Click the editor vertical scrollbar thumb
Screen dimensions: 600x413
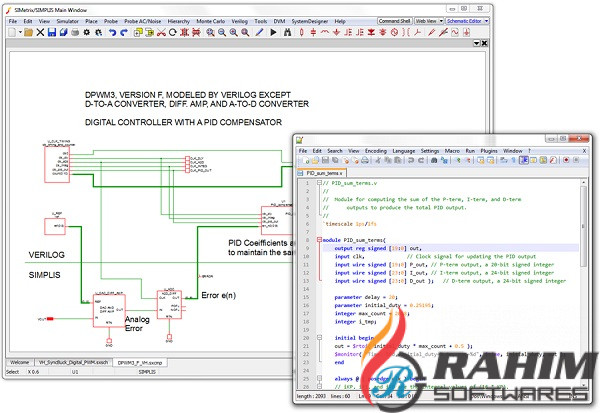tap(583, 227)
